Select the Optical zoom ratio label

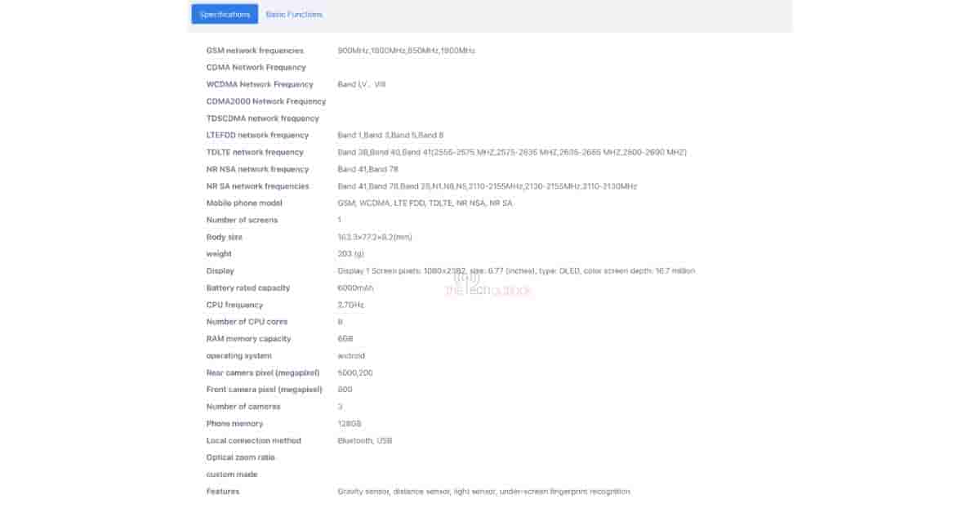[x=240, y=457]
